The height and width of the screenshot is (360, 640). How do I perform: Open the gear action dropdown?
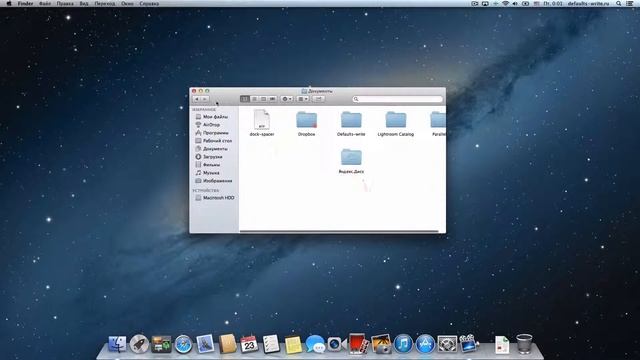(287, 99)
